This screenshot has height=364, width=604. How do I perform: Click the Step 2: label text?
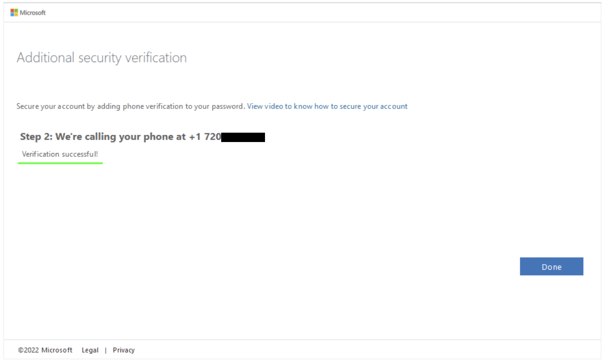coord(36,136)
